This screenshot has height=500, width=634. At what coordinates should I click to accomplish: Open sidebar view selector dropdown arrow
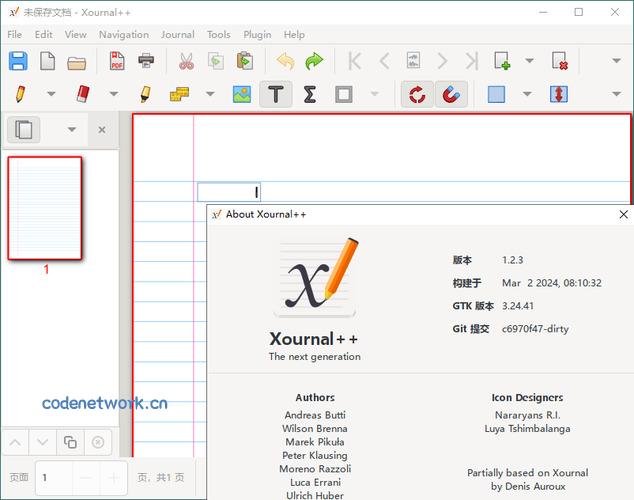click(x=71, y=130)
